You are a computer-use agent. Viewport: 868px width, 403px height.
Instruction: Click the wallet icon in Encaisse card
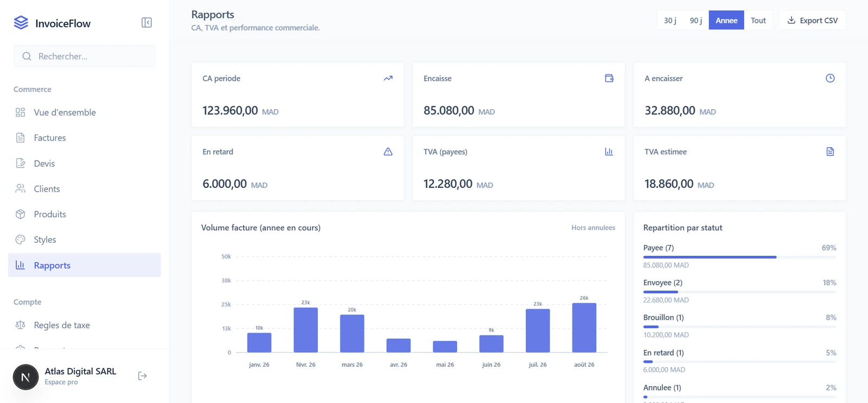[x=609, y=78]
